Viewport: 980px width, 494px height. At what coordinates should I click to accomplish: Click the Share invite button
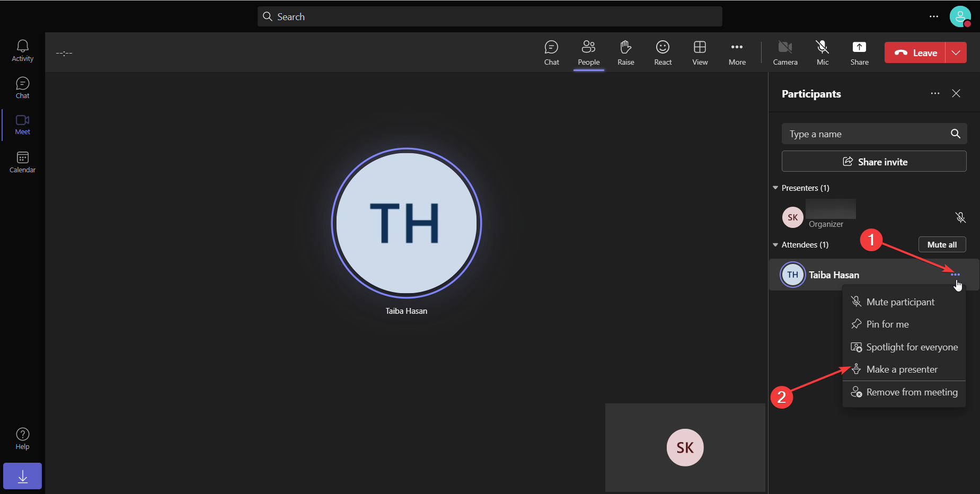(x=874, y=161)
